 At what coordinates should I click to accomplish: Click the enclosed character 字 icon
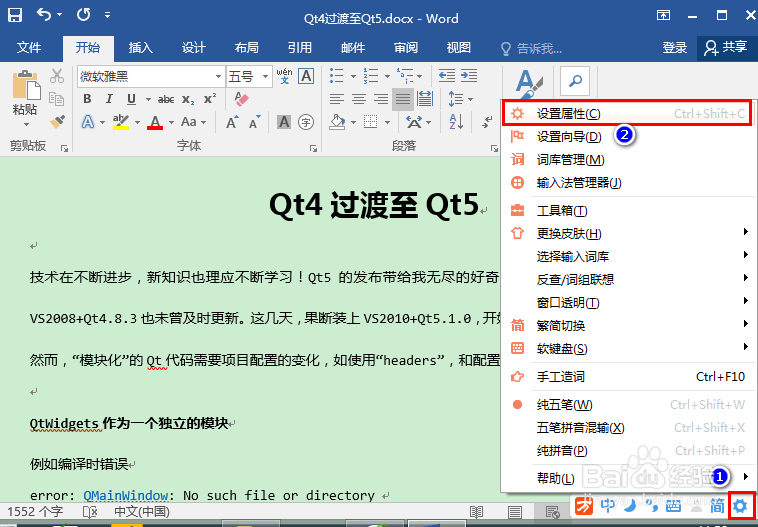click(x=306, y=122)
